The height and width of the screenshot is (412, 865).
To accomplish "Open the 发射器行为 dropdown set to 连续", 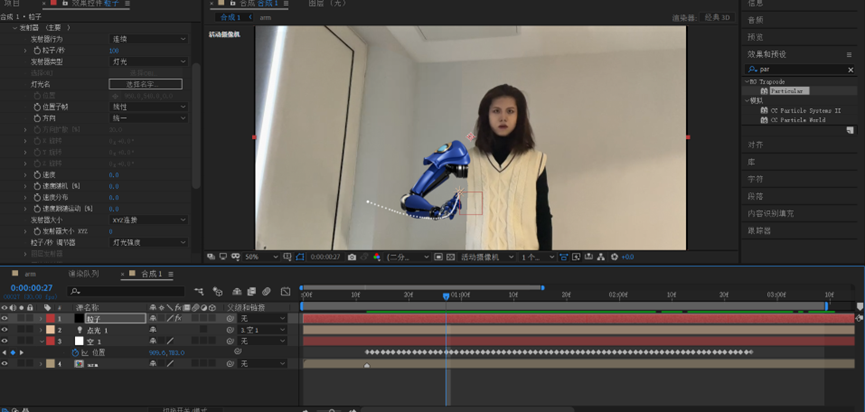I will click(148, 39).
